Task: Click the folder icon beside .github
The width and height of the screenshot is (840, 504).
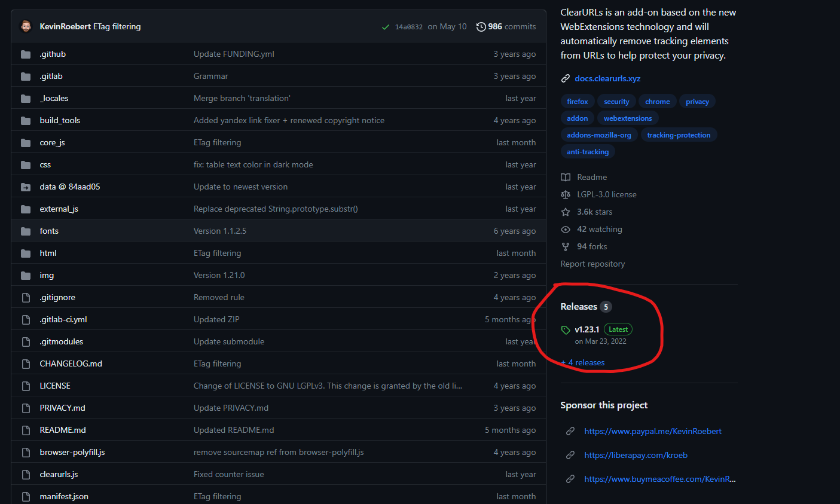Action: (x=26, y=54)
